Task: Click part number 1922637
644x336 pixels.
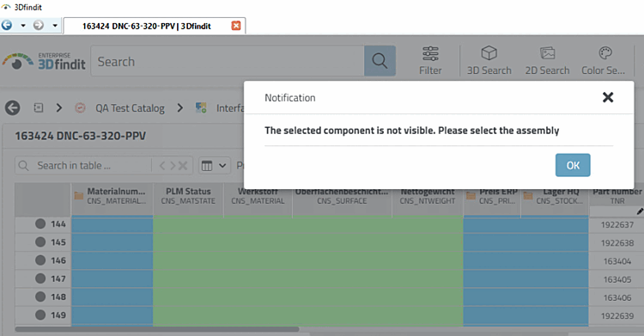Action: pyautogui.click(x=617, y=224)
